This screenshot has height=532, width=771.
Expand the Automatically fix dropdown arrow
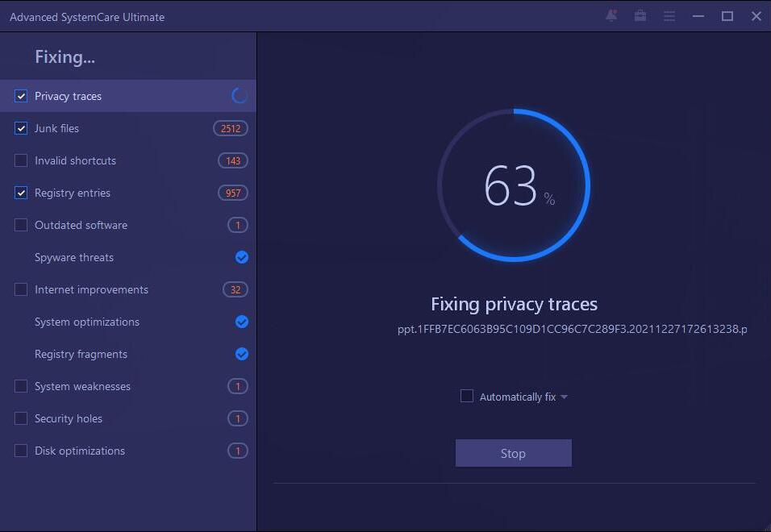point(564,397)
